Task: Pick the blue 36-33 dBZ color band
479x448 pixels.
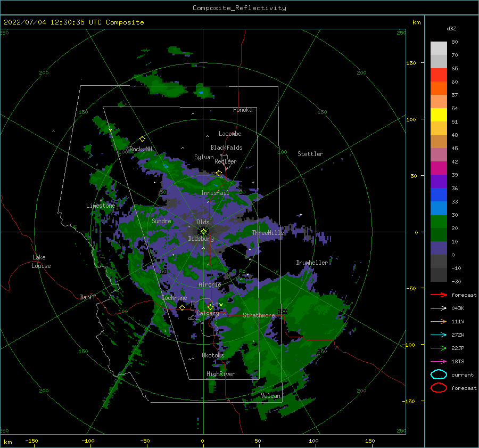Action: point(439,195)
